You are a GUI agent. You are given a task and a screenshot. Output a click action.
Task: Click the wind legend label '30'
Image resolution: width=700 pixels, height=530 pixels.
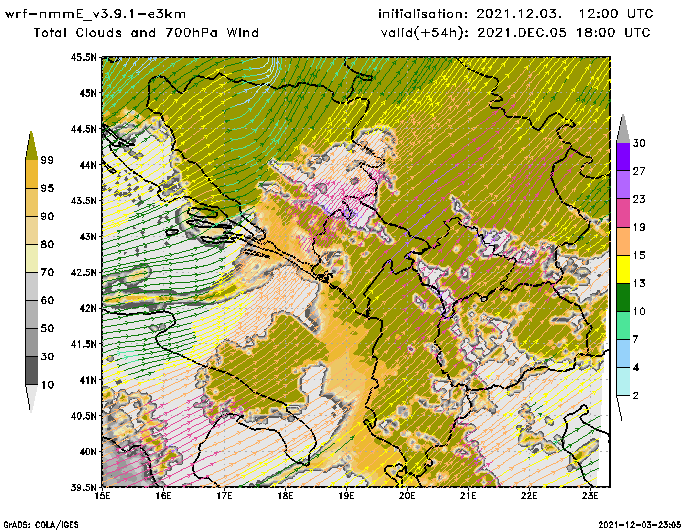(x=639, y=143)
